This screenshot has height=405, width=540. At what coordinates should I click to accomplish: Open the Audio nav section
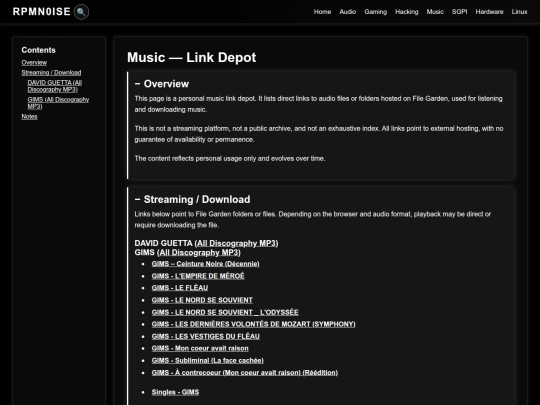click(x=347, y=12)
